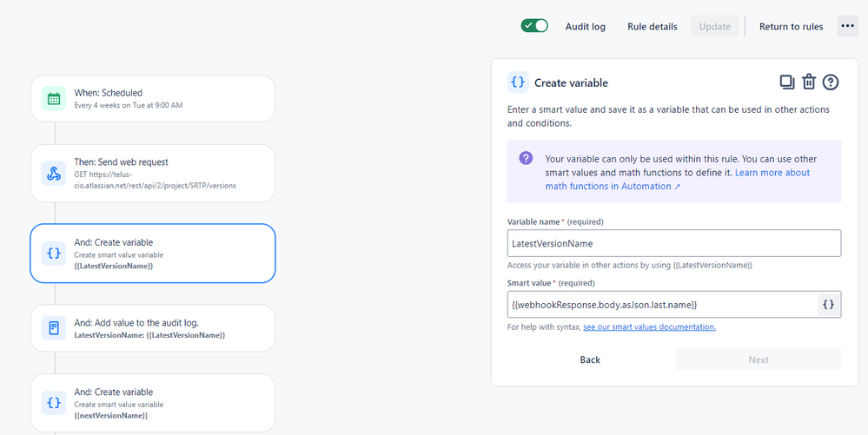Select the Add value to audit log step
This screenshot has width=868, height=435.
pos(152,328)
